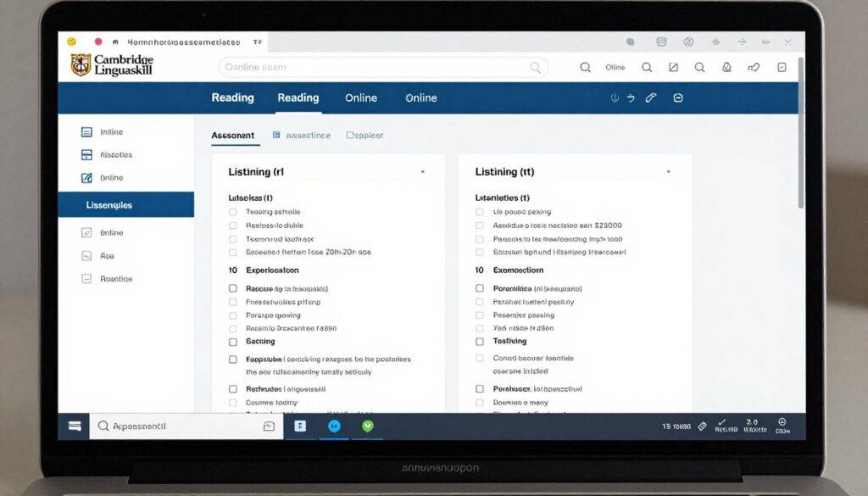The image size is (868, 496).
Task: Check the Rerhrudes checkbox in the left card
Action: [233, 389]
